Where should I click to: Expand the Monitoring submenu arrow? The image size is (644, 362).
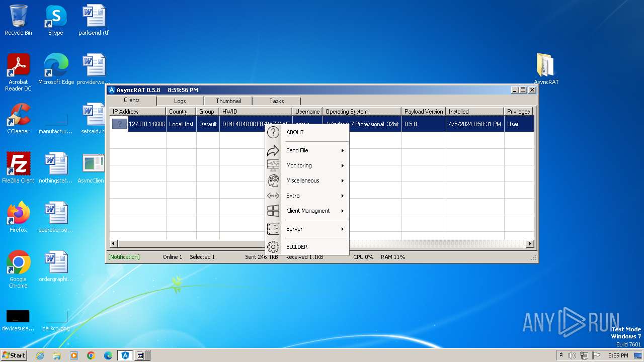click(x=343, y=165)
